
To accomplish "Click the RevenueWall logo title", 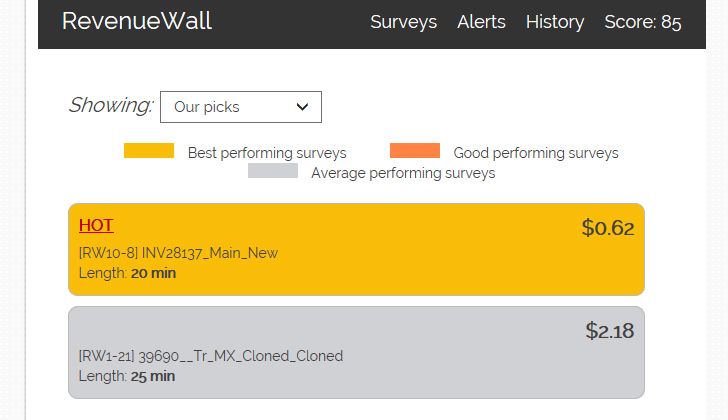I will [137, 22].
